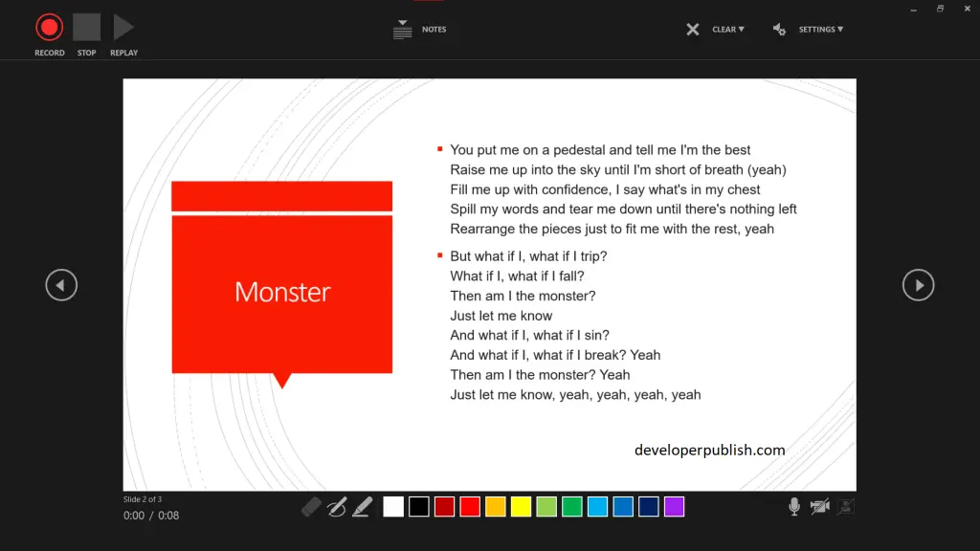Click the Clear X icon

(693, 30)
